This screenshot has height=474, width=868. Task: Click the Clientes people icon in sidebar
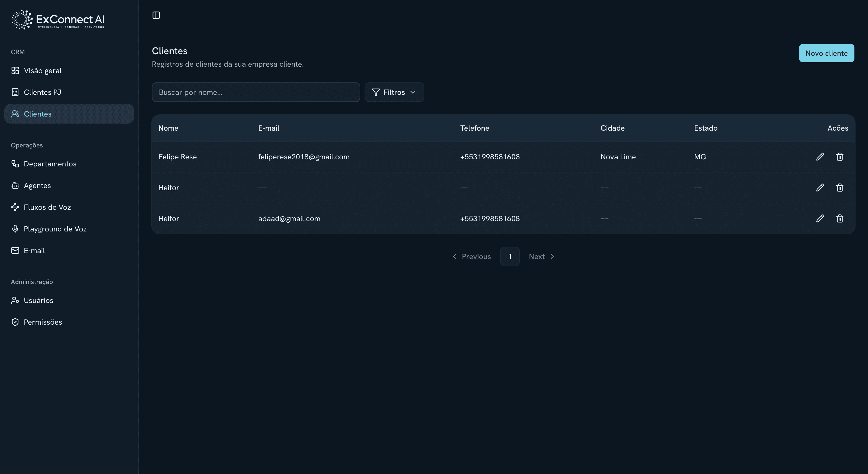pyautogui.click(x=15, y=114)
